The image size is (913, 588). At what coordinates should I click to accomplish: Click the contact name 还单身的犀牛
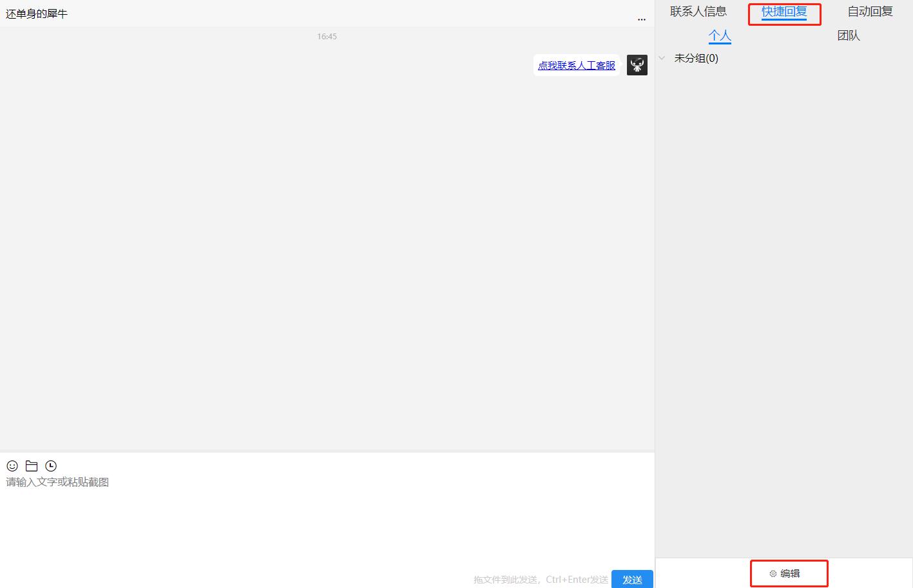pyautogui.click(x=37, y=14)
